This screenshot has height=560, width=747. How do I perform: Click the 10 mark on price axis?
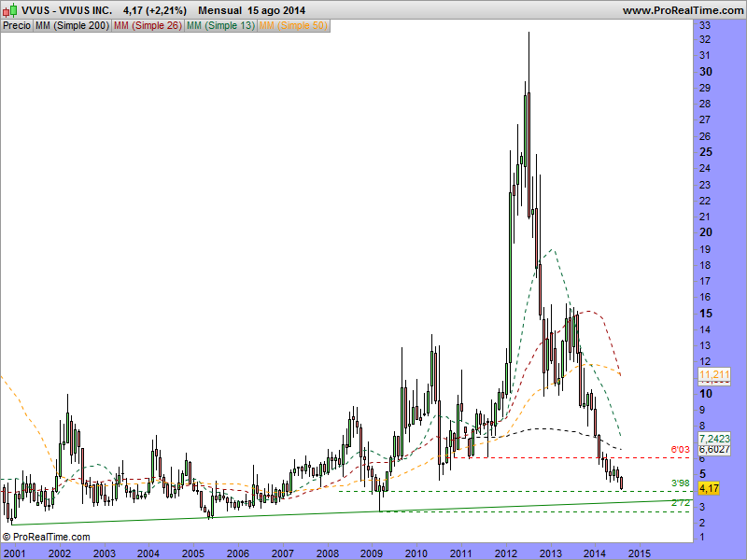click(x=706, y=394)
